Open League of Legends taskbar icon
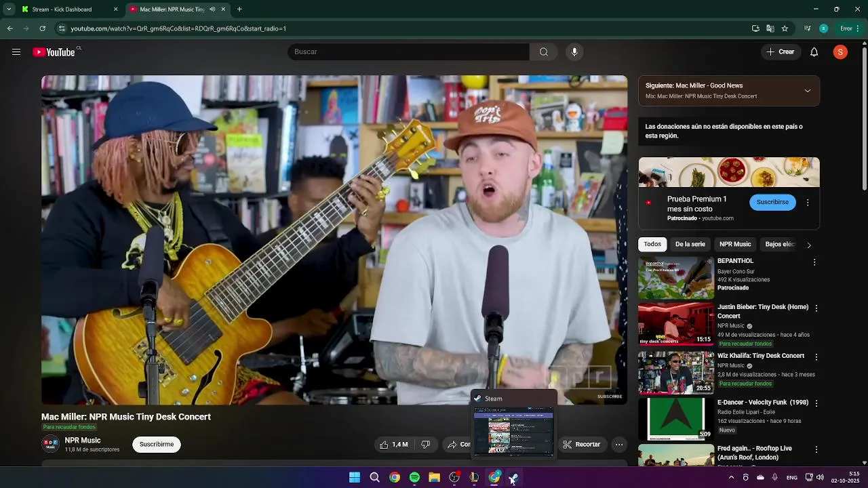 (x=474, y=478)
